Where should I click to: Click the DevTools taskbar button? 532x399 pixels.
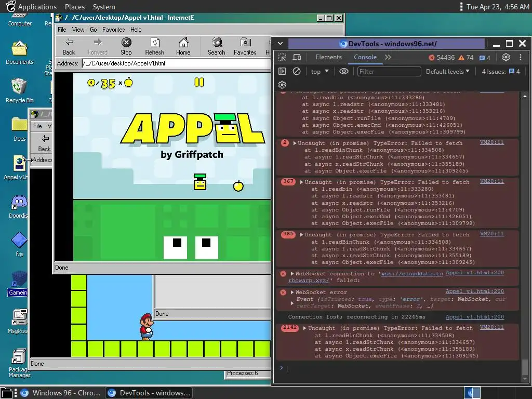tap(149, 393)
